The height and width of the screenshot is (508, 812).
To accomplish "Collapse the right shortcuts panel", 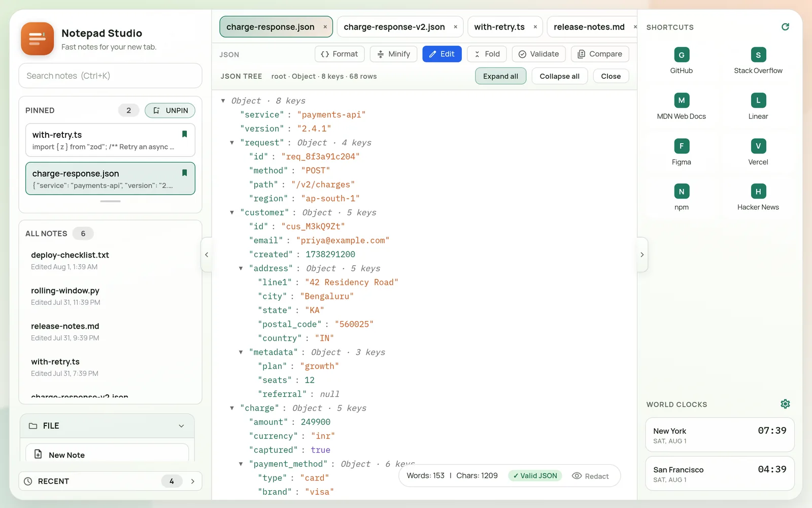I will pos(642,255).
